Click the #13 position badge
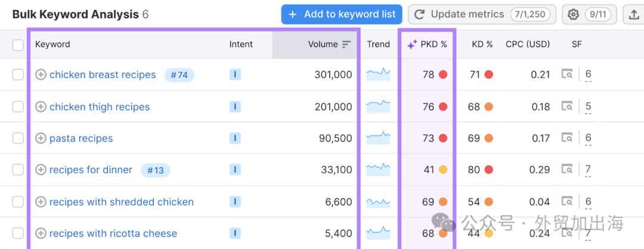Image resolution: width=644 pixels, height=249 pixels. coord(156,170)
